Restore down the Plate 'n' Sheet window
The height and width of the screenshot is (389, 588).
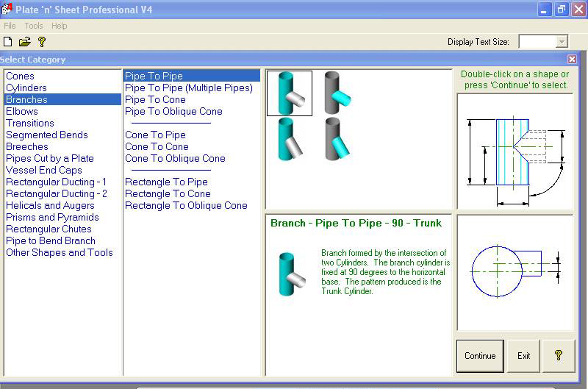pyautogui.click(x=562, y=10)
